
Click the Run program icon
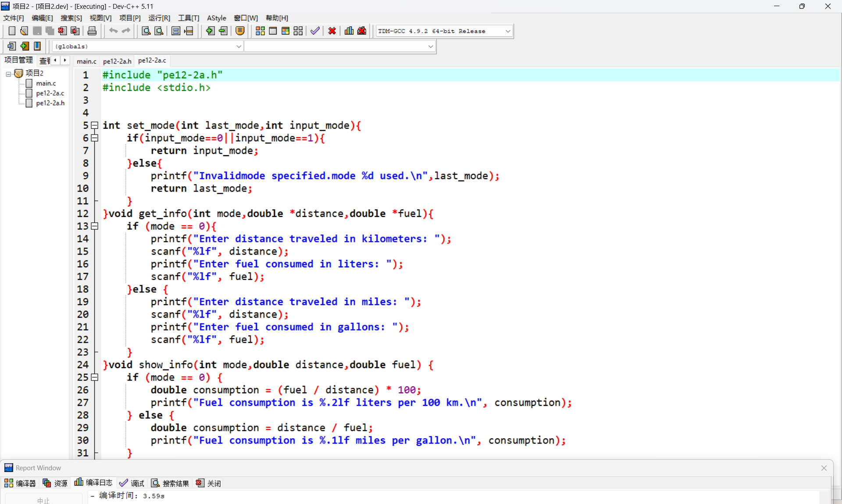[x=273, y=31]
